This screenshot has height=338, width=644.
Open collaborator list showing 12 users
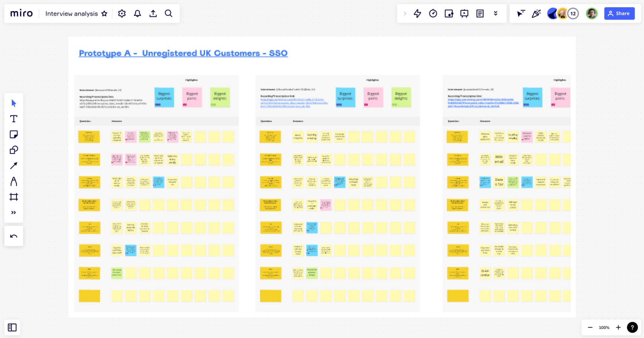point(573,13)
